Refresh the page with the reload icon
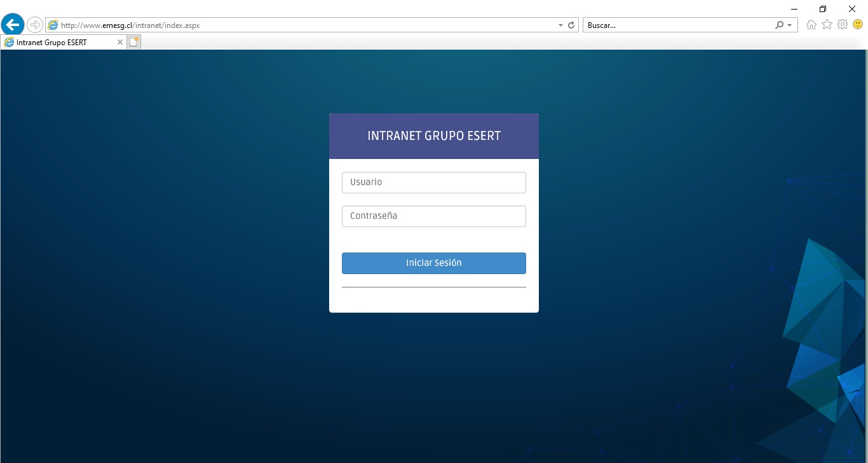This screenshot has height=463, width=868. (571, 25)
